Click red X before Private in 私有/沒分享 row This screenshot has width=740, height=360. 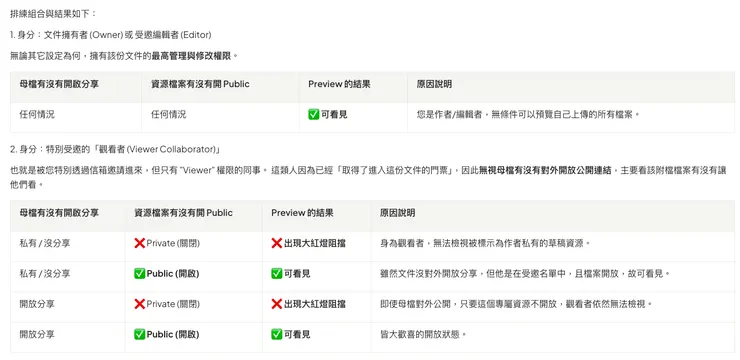click(x=140, y=243)
